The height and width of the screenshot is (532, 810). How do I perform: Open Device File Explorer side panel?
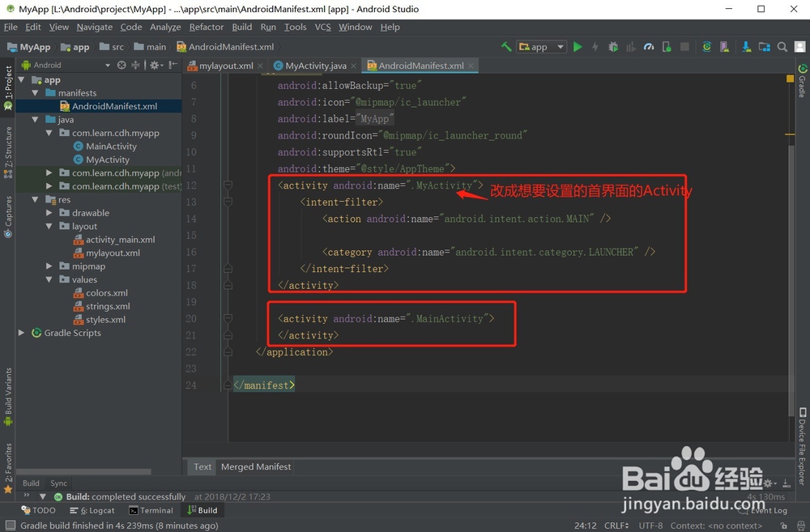tap(802, 447)
